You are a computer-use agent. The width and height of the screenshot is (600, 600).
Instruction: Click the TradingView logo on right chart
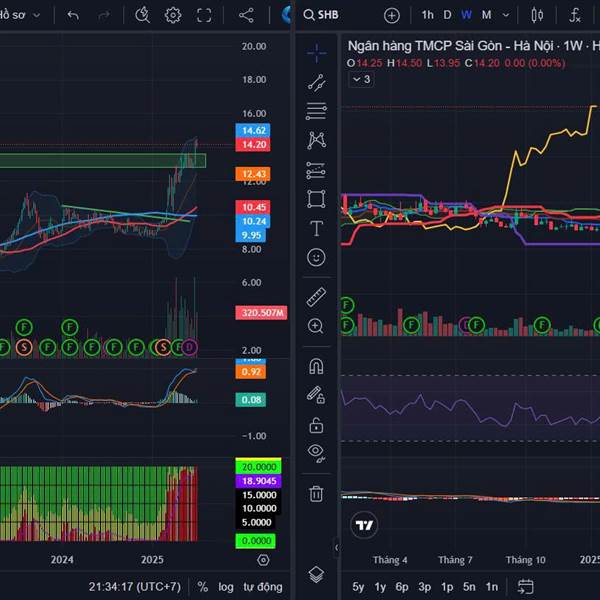pyautogui.click(x=364, y=525)
